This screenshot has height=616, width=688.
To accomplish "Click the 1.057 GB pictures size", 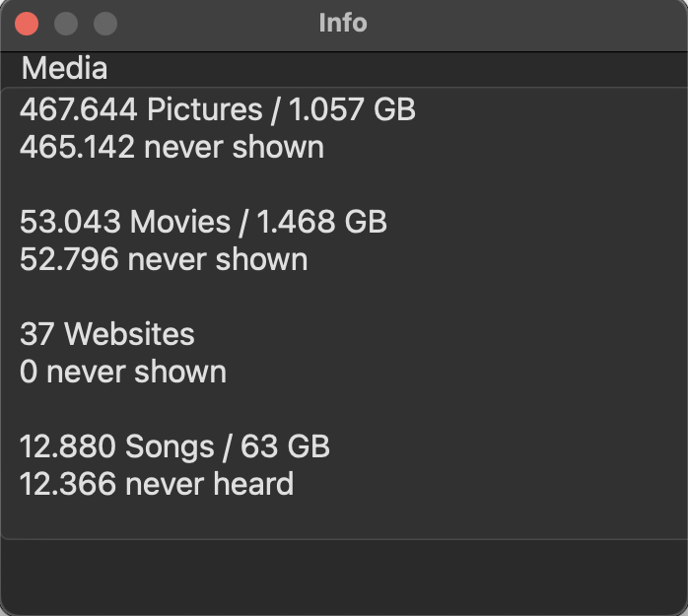I will click(x=352, y=109).
